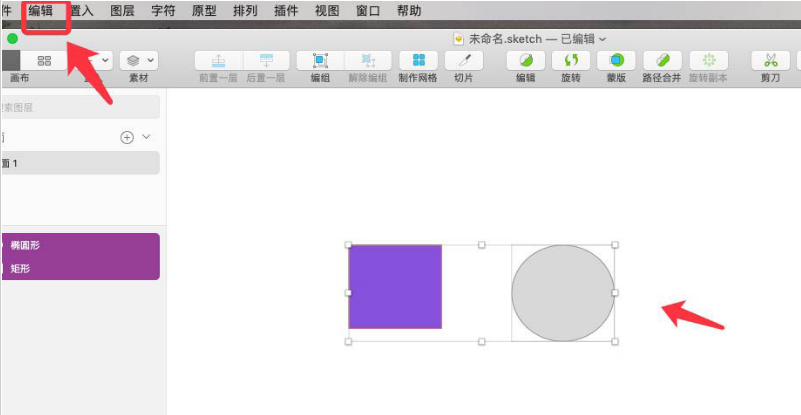Open the 编辑 (Edit) menu
Image resolution: width=801 pixels, height=415 pixels.
coord(41,11)
